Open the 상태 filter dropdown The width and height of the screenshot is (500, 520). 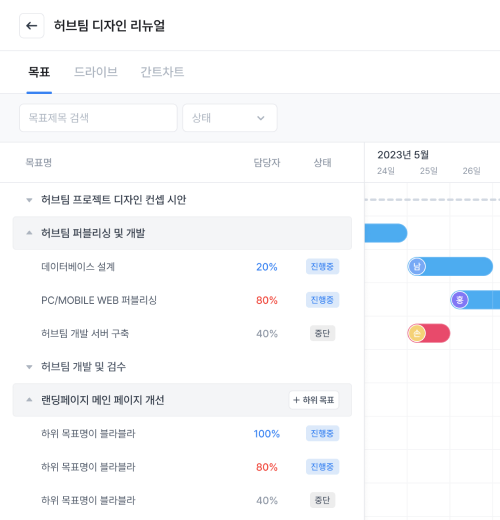[230, 118]
